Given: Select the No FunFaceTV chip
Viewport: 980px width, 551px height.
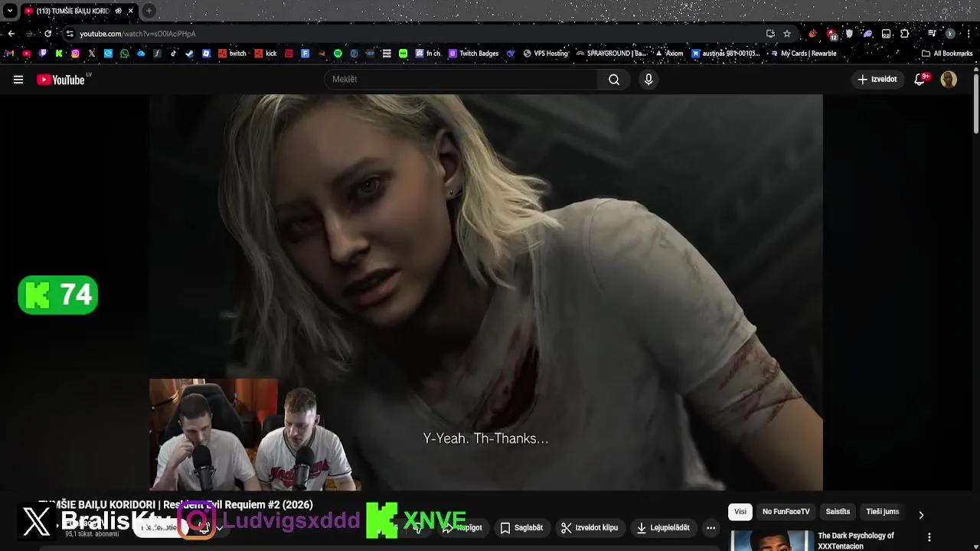Looking at the screenshot, I should 786,512.
